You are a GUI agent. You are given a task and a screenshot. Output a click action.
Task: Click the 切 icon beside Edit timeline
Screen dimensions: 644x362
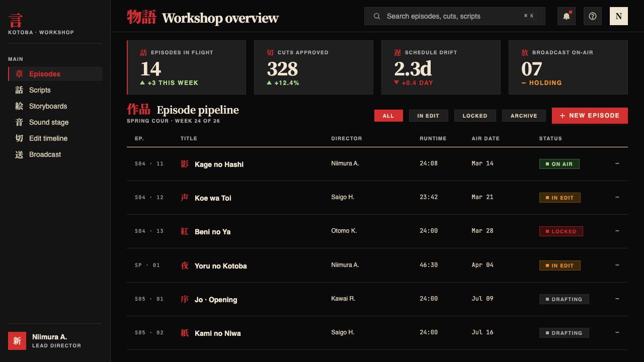click(19, 138)
